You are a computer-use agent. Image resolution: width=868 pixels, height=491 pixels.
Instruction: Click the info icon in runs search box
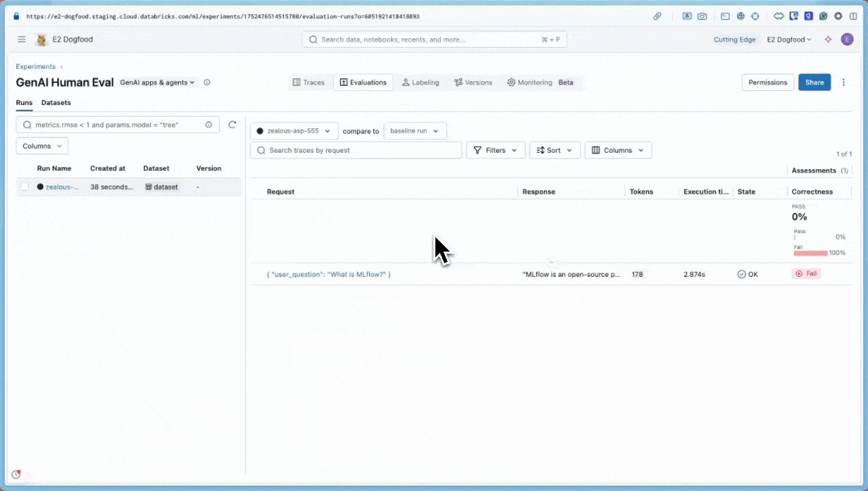pos(209,125)
